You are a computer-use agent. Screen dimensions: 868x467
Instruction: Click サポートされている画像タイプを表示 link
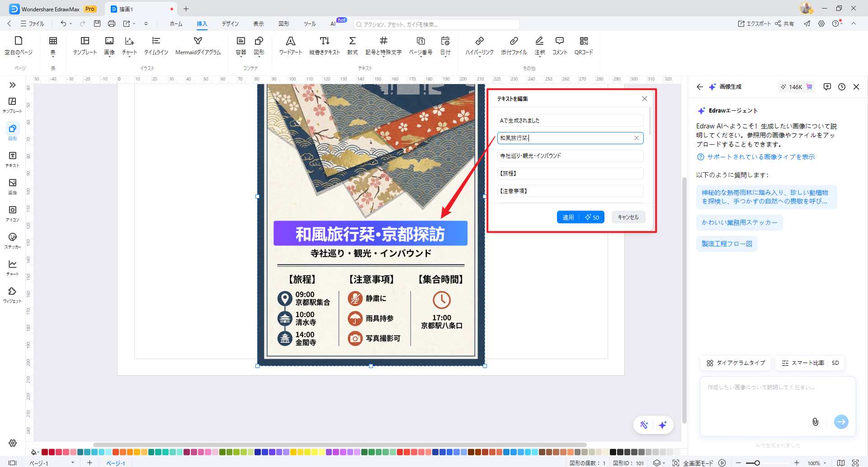[x=760, y=157]
